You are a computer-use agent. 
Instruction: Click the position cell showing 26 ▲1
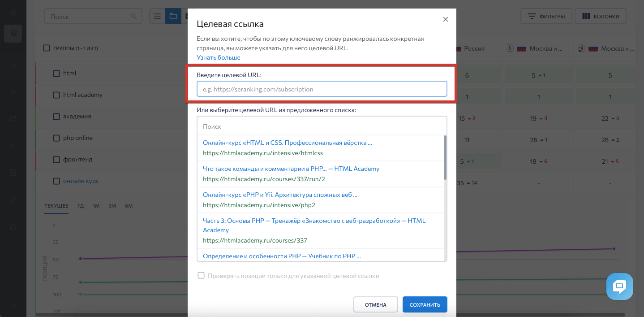pos(539,140)
